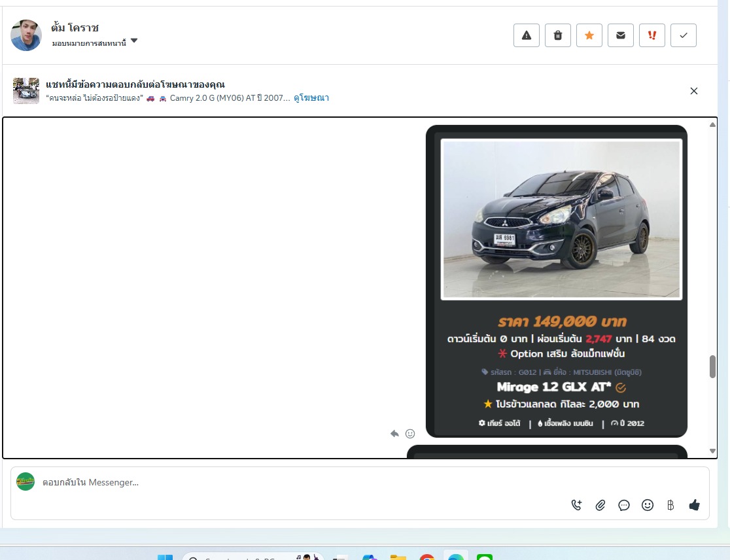Click the เชื้อเพลิง เบนซิน fuel spec

click(565, 423)
